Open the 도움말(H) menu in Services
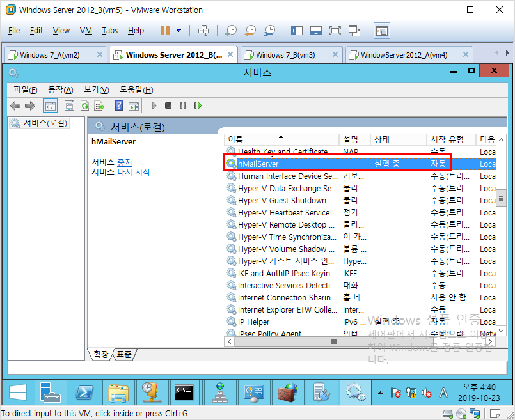 tap(136, 90)
